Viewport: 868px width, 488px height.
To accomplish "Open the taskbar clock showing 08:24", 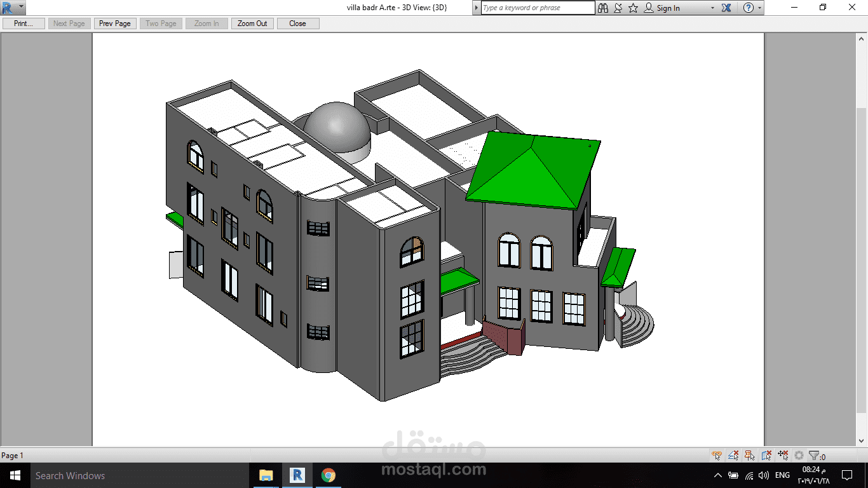I will (814, 475).
